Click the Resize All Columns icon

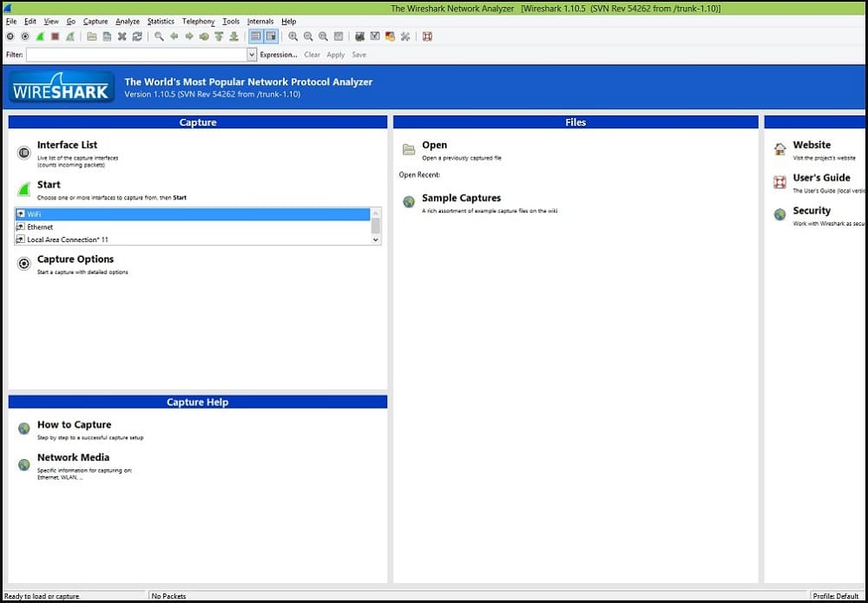338,36
